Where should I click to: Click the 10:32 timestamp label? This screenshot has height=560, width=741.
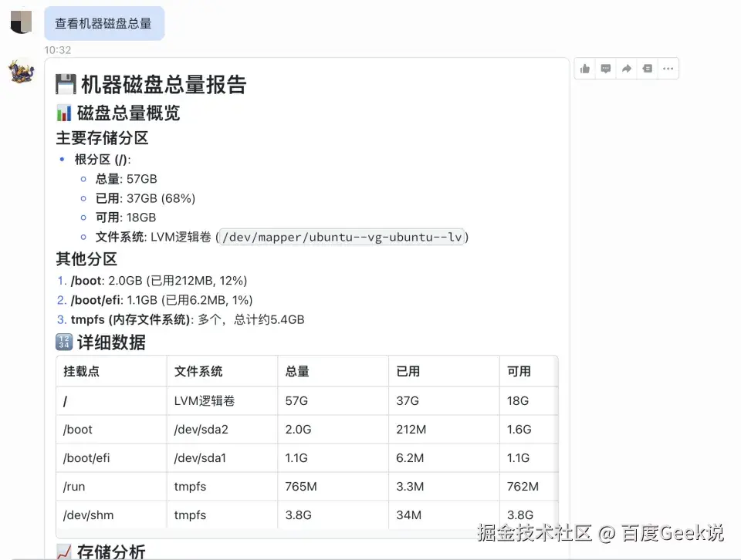59,49
